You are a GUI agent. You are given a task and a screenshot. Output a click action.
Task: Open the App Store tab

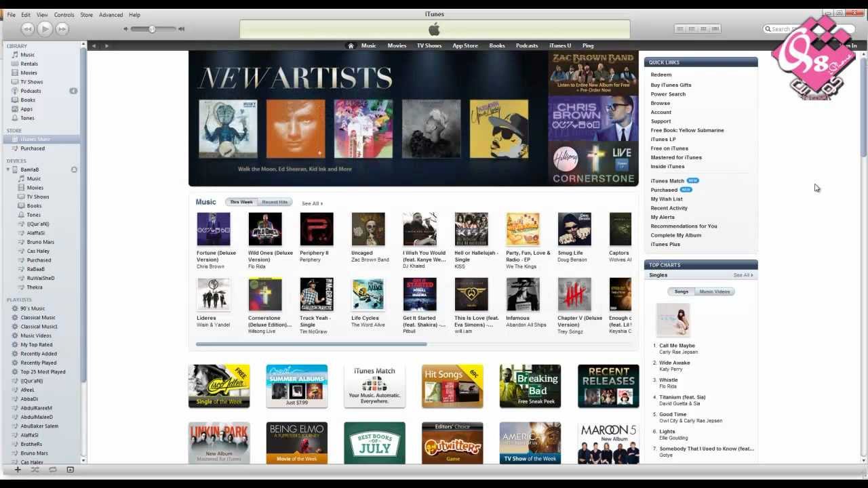point(465,45)
